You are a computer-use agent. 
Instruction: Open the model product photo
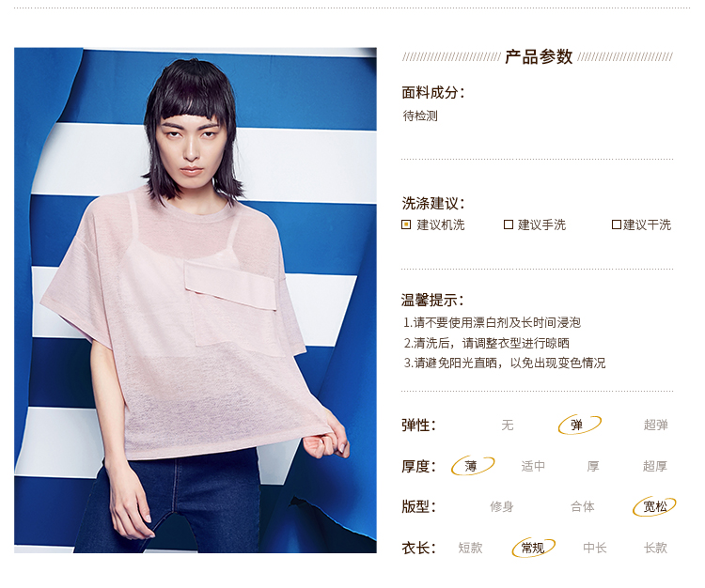(x=196, y=300)
